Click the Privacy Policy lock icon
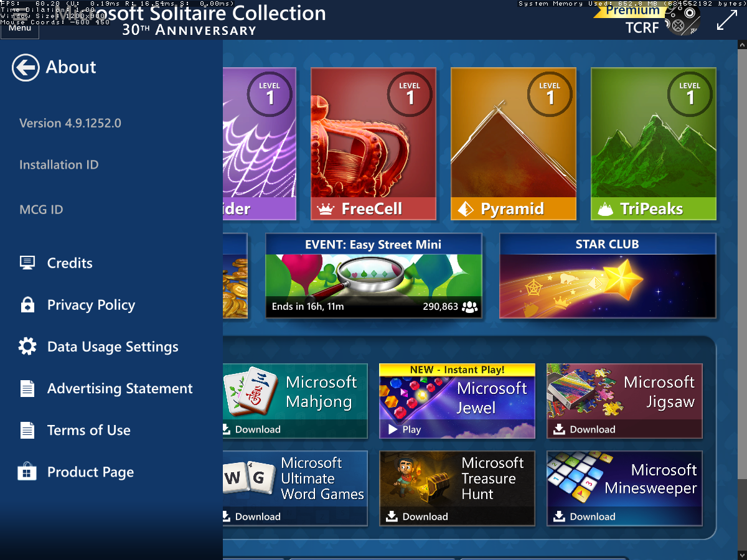The width and height of the screenshot is (747, 560). click(x=27, y=305)
